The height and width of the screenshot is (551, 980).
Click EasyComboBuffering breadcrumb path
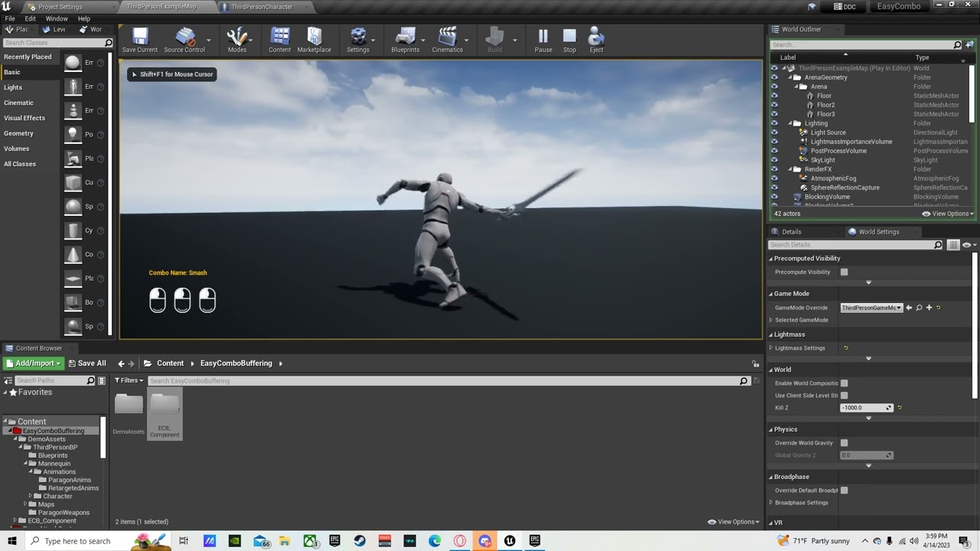236,364
